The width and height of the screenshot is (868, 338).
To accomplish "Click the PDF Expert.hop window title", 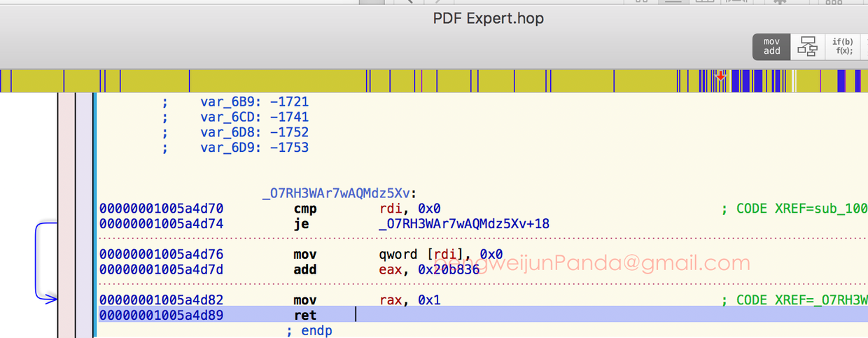I will 488,19.
